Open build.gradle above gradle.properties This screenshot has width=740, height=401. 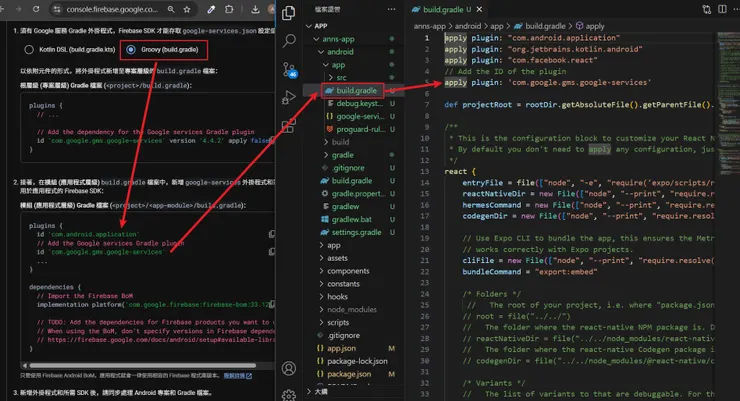click(x=352, y=181)
